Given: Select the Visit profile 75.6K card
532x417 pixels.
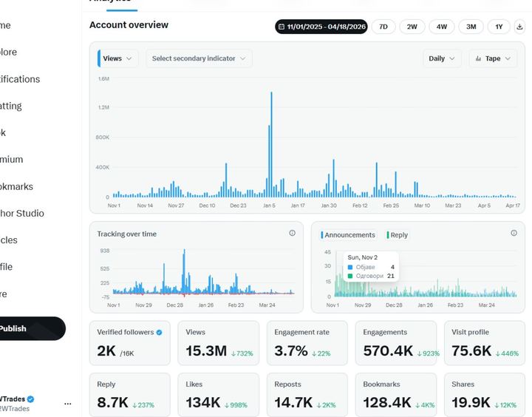Looking at the screenshot, I should tap(485, 343).
